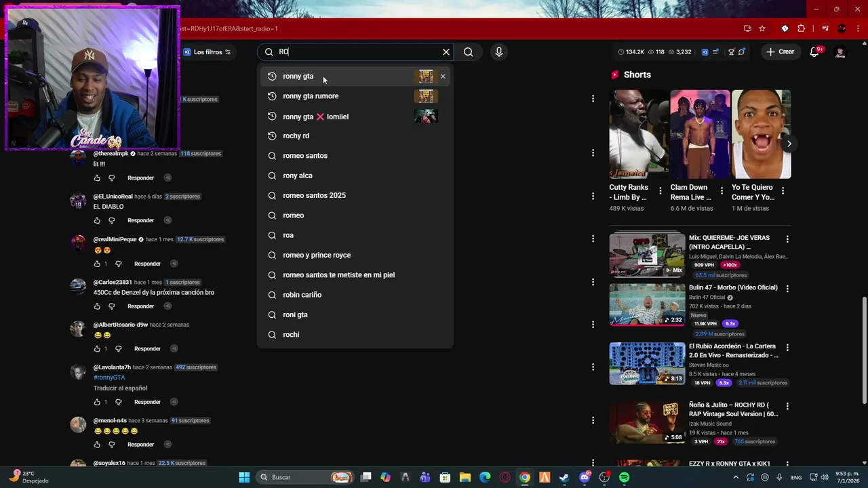Select the 'roa' suggestion
Viewport: 868px width, 488px height.
[x=355, y=235]
